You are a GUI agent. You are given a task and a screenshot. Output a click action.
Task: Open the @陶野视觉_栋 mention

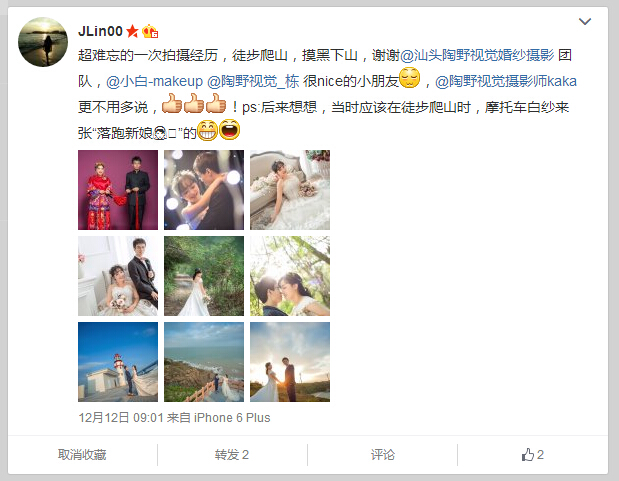coord(253,81)
